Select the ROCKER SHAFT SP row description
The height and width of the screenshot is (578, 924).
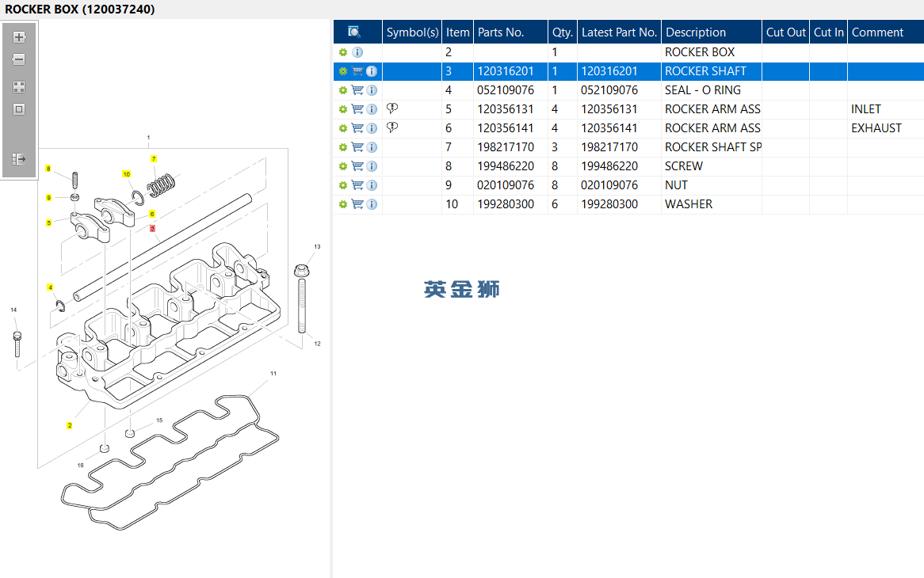[712, 147]
